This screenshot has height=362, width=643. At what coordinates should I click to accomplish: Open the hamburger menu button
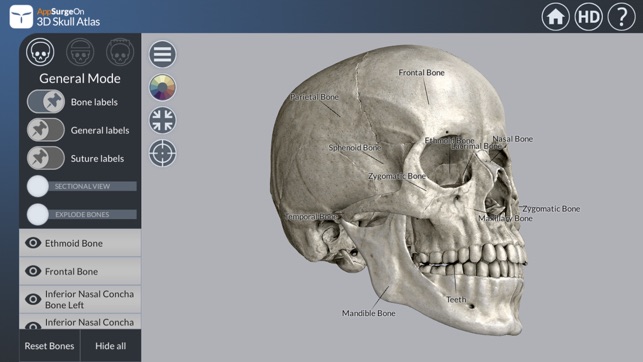162,54
